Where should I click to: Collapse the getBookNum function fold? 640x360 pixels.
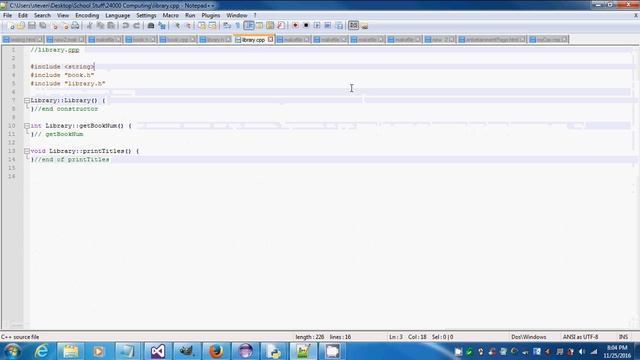[27, 126]
